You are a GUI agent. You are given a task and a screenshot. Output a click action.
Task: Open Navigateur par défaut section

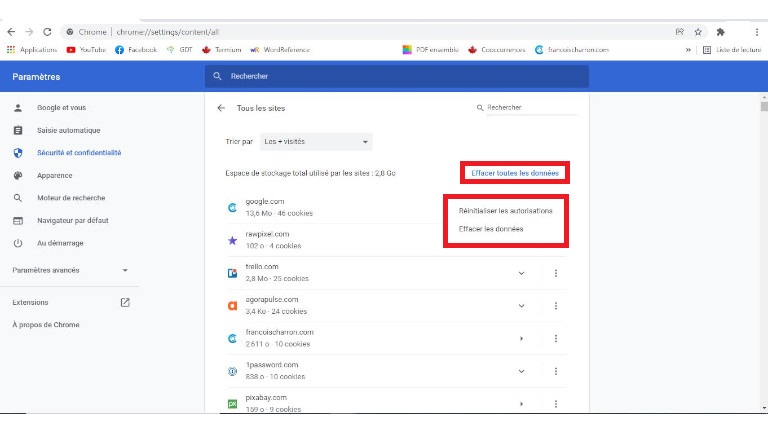click(72, 220)
